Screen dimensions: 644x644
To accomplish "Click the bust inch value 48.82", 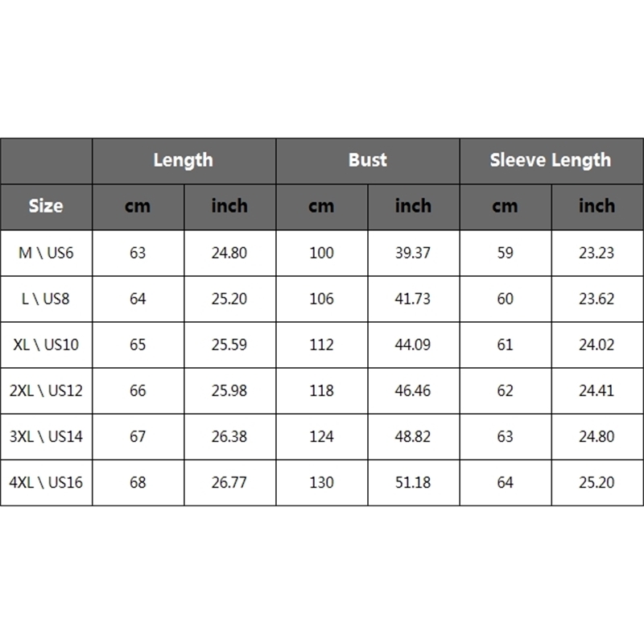I will (413, 436).
